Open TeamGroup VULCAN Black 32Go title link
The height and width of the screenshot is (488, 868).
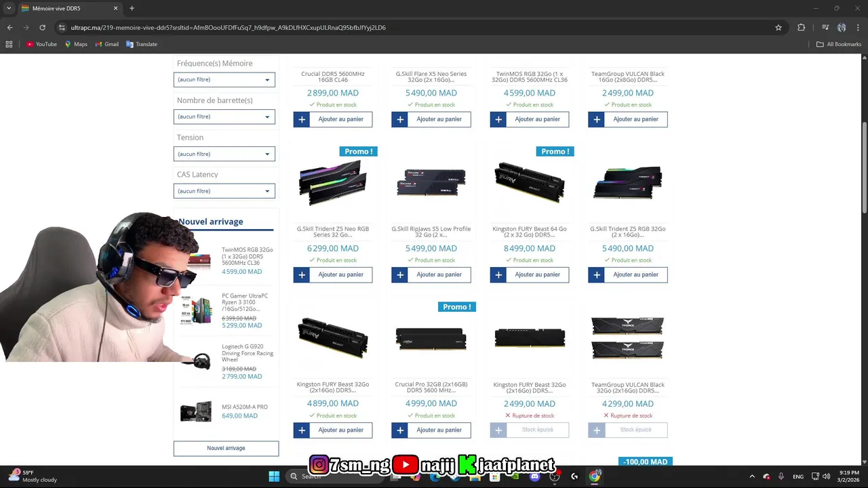point(628,388)
